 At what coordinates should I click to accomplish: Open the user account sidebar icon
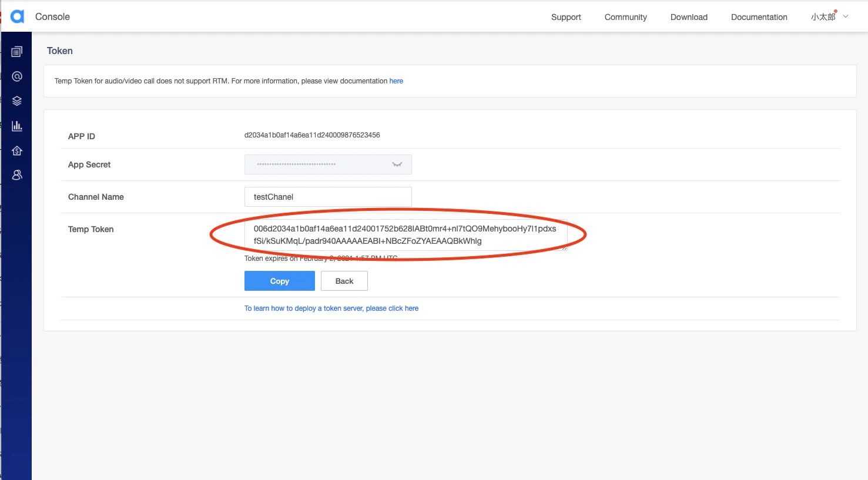17,175
